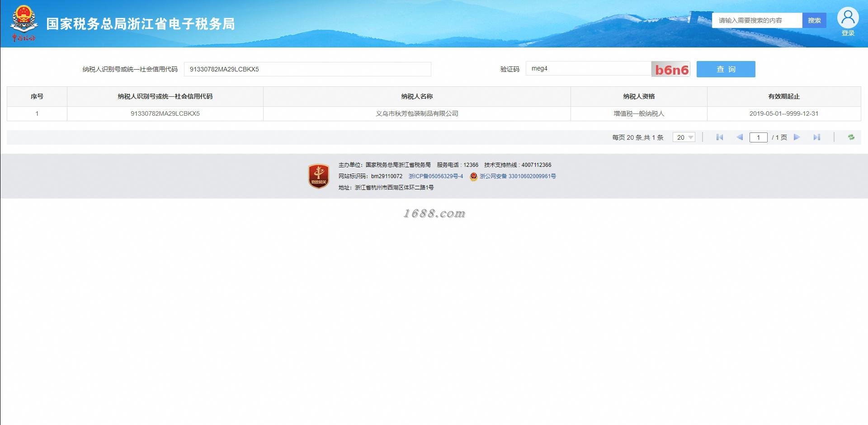Click the 每页 20 条,共 1 条 text

[638, 137]
